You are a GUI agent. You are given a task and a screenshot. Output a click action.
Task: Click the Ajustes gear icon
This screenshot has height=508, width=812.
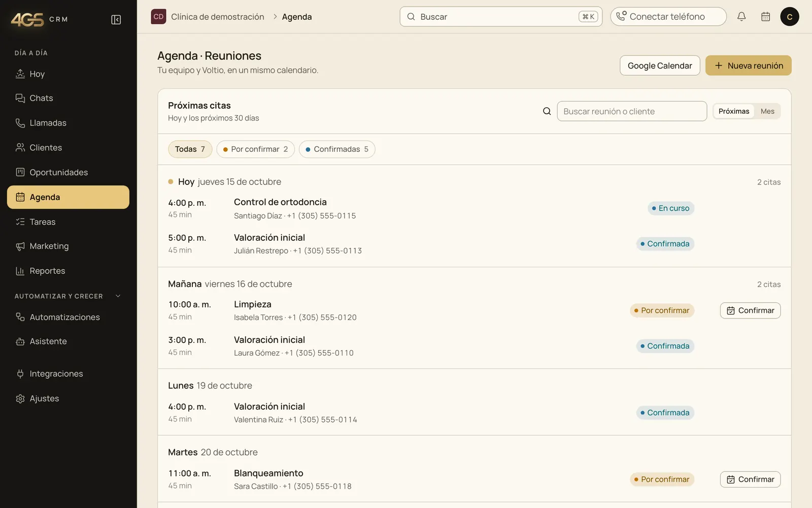pyautogui.click(x=20, y=399)
